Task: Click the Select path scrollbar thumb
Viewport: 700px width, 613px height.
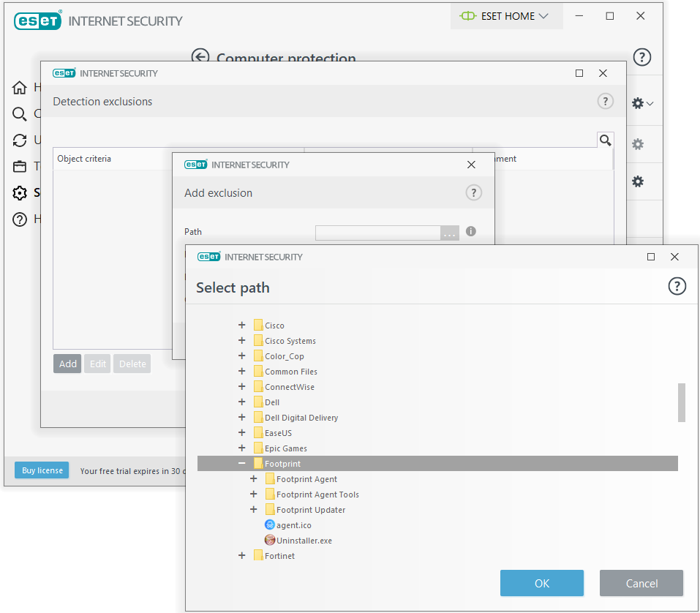Action: pos(681,402)
